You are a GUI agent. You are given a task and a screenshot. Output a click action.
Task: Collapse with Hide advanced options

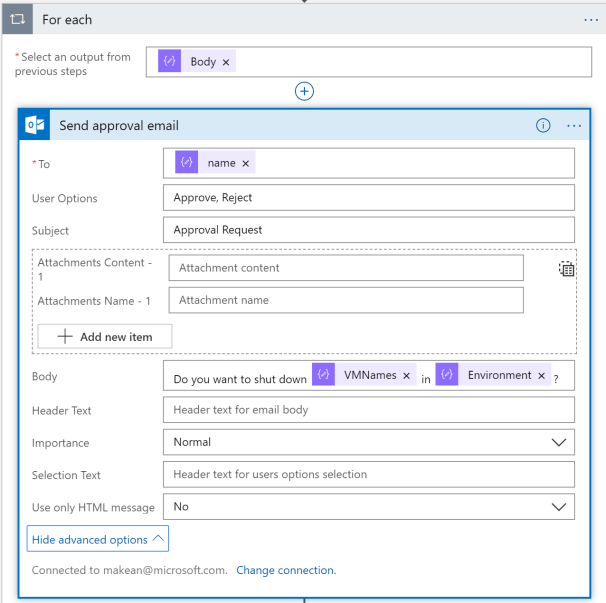[x=98, y=540]
